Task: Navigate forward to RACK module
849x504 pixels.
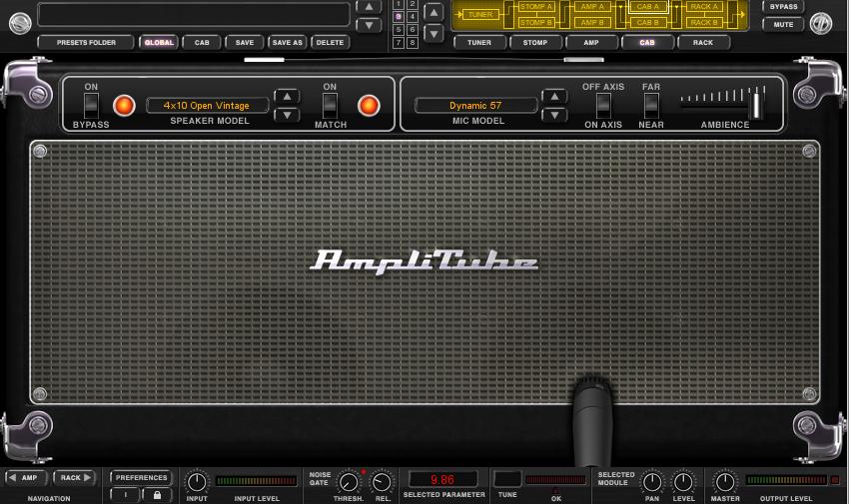Action: pyautogui.click(x=74, y=478)
